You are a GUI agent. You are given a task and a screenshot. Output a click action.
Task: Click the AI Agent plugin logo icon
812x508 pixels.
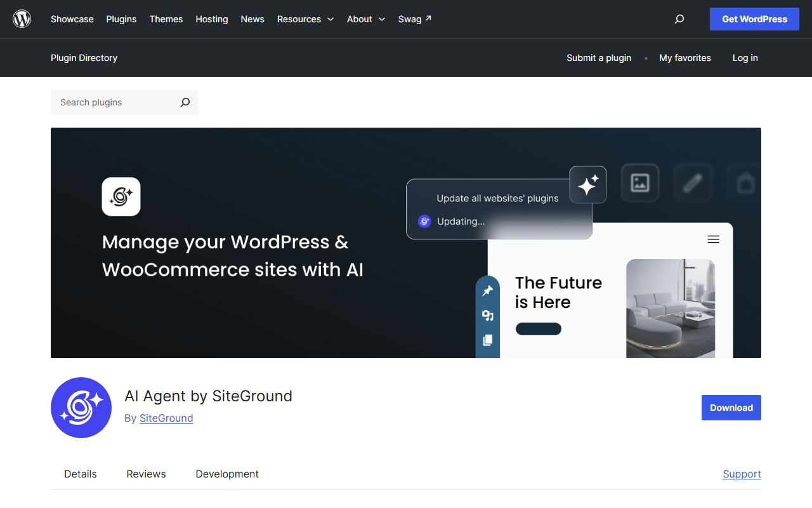pyautogui.click(x=81, y=408)
